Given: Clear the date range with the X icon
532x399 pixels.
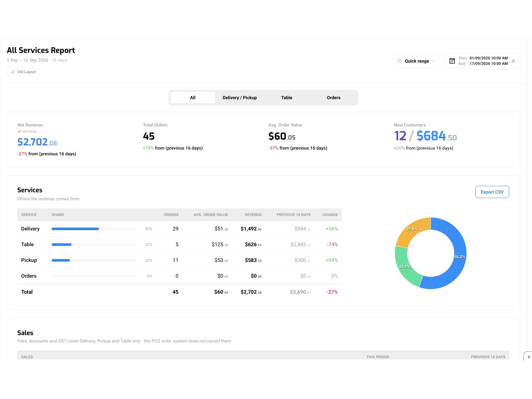Looking at the screenshot, I should [513, 61].
